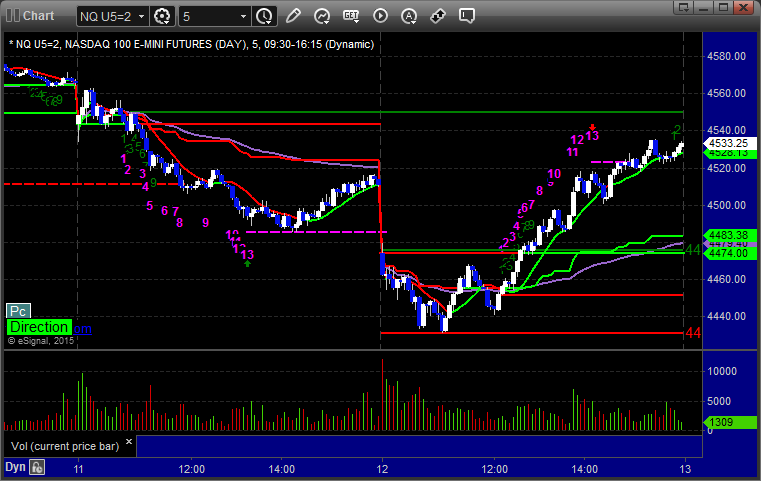Click the 14:00 label under date 12
The image size is (761, 481).
584,469
